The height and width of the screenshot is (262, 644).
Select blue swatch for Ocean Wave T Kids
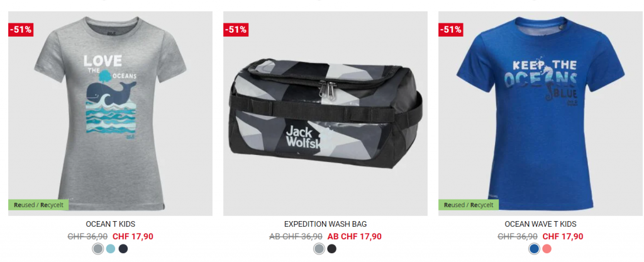point(534,249)
